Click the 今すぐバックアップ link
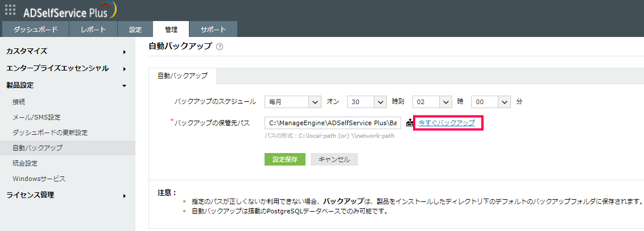 click(447, 122)
